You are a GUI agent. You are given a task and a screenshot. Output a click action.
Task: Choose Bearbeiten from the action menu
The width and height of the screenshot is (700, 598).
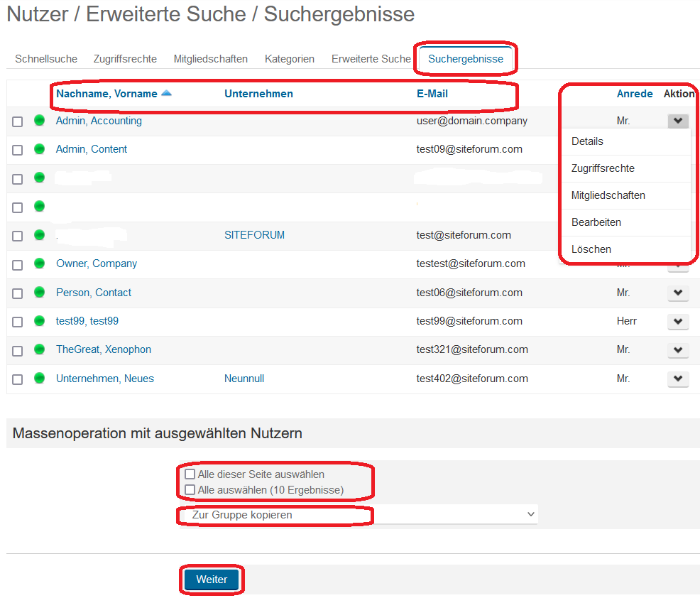pos(596,222)
